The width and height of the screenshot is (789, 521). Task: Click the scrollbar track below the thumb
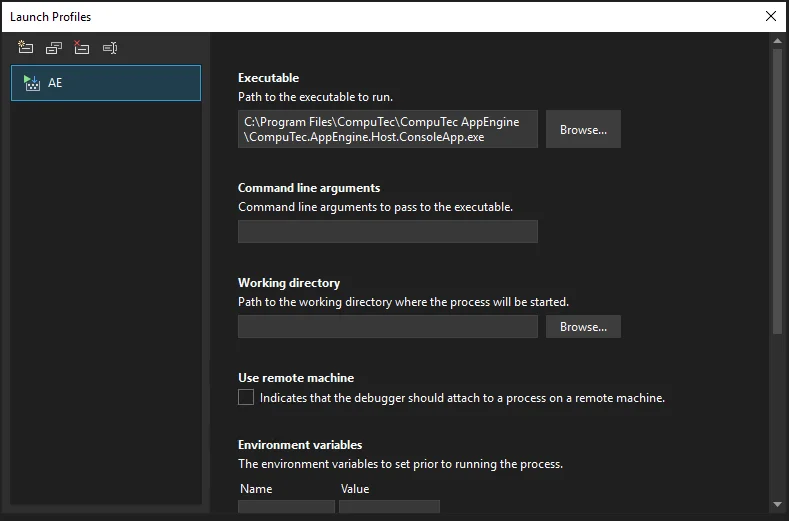tap(777, 420)
